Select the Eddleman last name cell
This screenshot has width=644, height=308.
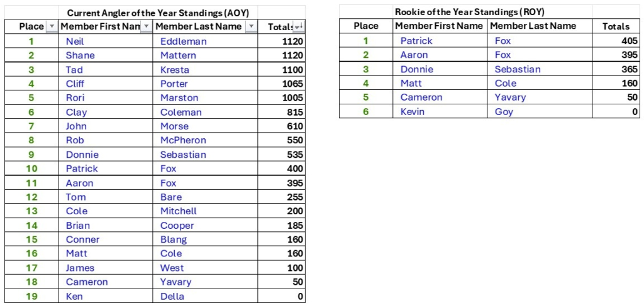tap(206, 41)
